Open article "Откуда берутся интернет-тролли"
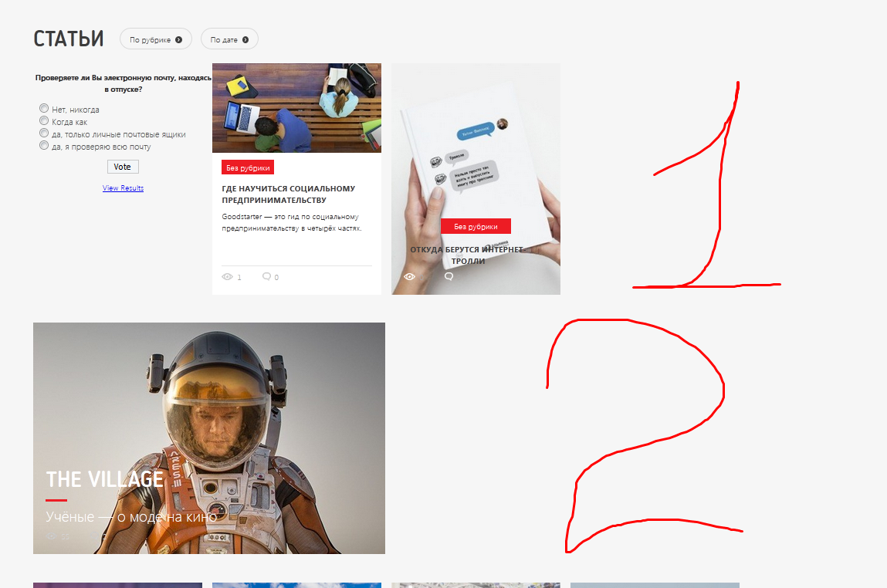This screenshot has height=588, width=887. tap(468, 255)
